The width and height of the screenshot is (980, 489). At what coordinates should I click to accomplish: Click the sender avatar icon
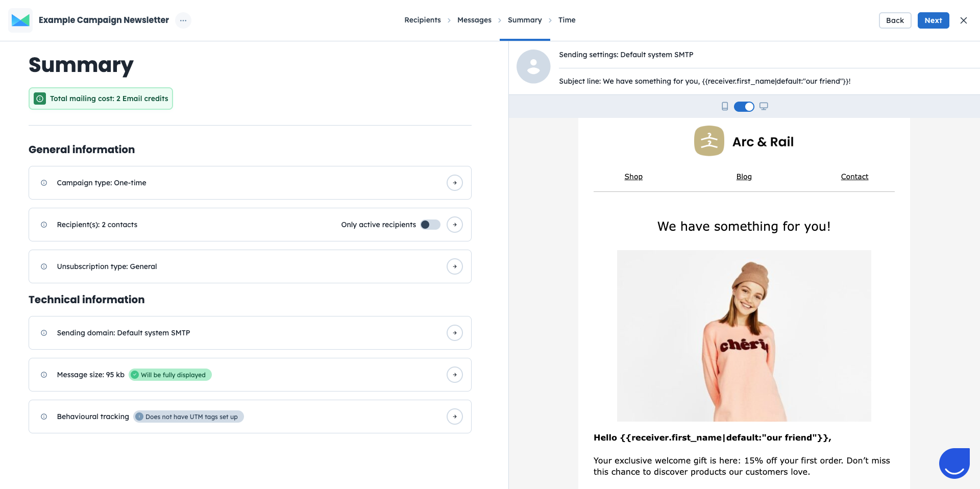(x=533, y=66)
